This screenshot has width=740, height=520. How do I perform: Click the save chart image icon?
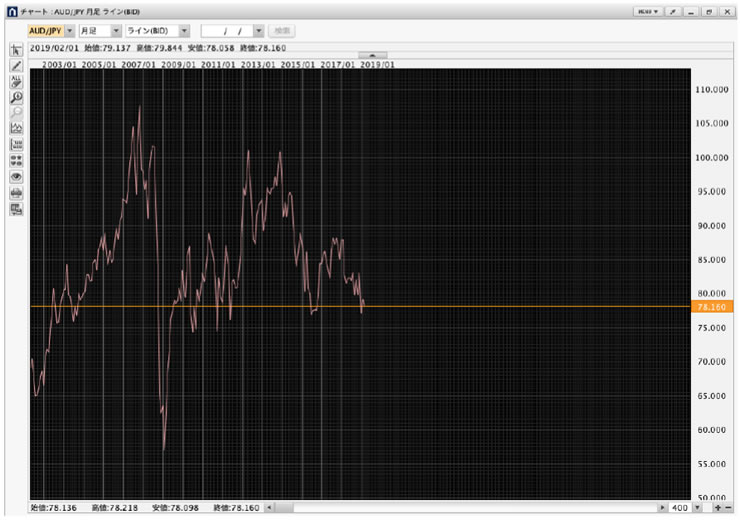click(16, 209)
